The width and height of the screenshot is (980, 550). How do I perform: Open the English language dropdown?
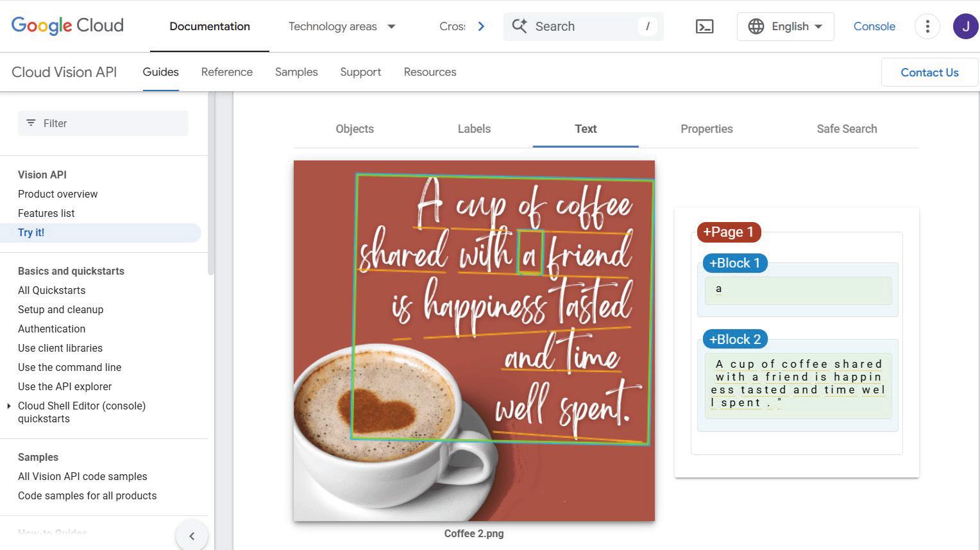[786, 26]
